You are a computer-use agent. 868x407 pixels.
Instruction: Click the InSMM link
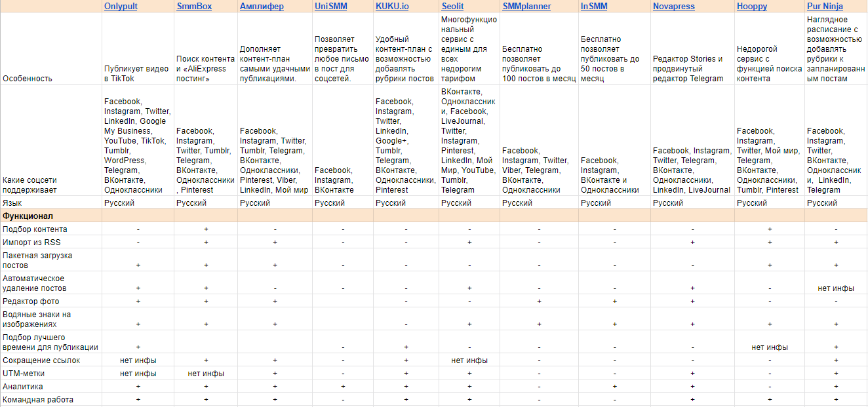[594, 7]
